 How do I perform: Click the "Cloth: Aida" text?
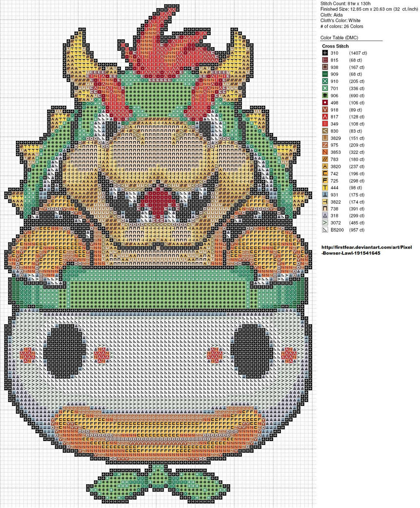click(331, 15)
